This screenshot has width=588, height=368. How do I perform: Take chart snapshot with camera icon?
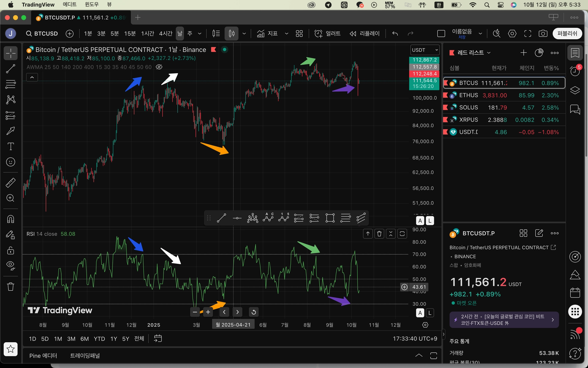(543, 33)
